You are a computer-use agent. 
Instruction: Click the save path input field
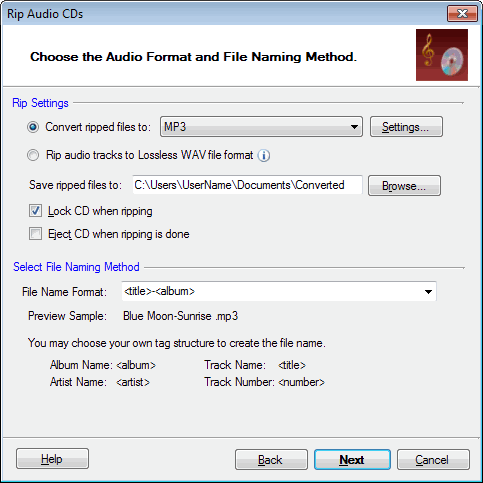(247, 185)
